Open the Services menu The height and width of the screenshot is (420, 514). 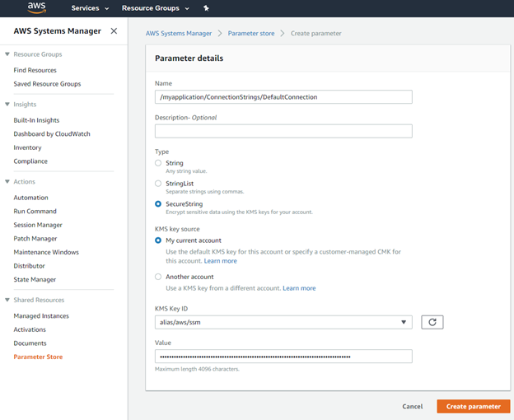pos(90,8)
